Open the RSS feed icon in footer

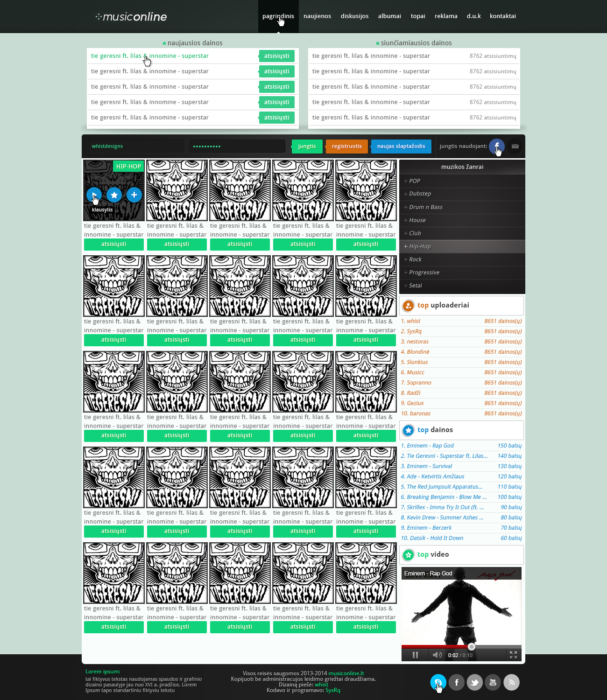coord(511,682)
